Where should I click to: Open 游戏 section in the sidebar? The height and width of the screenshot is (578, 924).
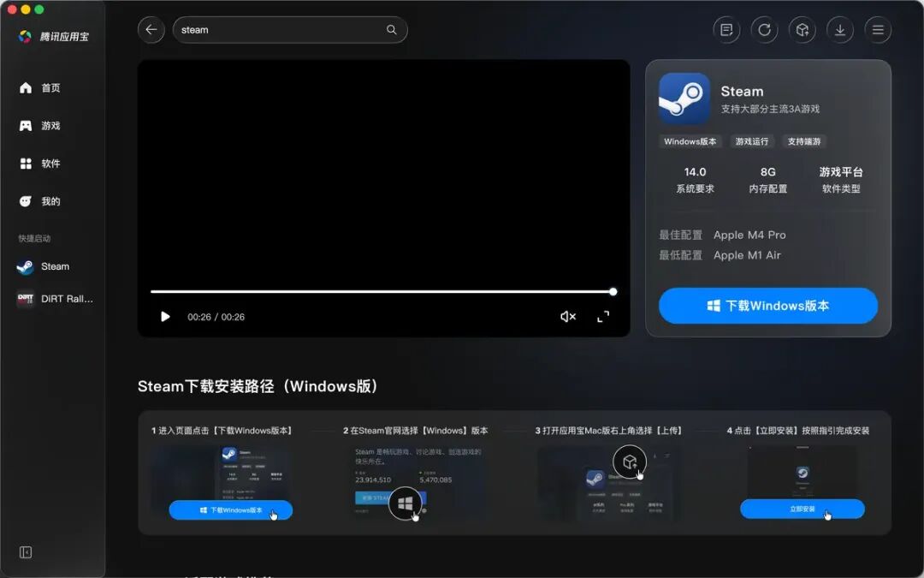click(40, 126)
